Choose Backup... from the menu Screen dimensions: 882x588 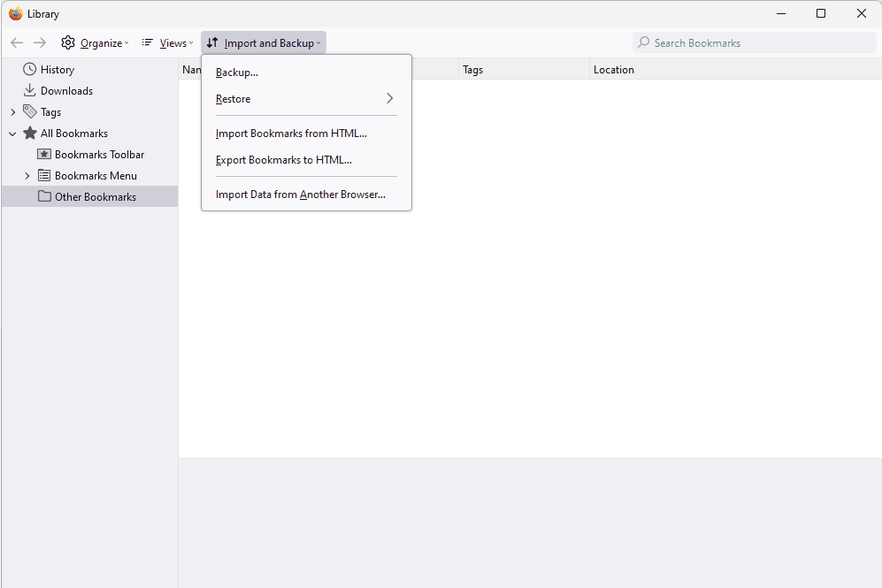[x=237, y=73]
